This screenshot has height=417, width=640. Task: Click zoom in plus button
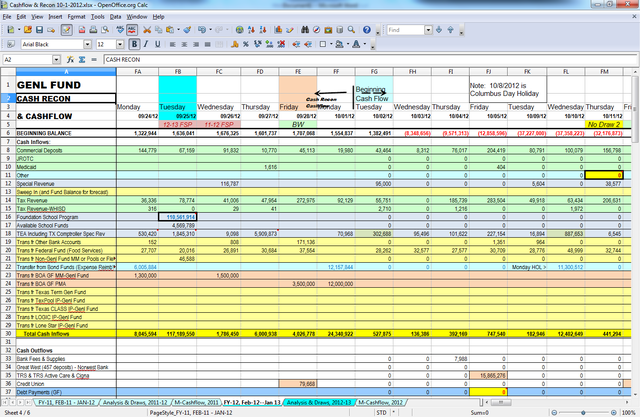613,413
